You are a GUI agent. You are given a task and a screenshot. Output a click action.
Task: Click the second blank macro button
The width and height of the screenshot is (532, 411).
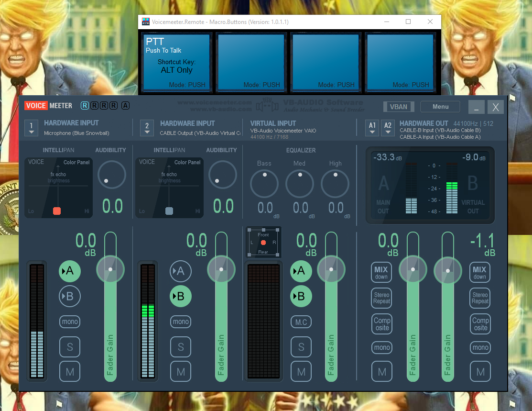click(x=251, y=62)
